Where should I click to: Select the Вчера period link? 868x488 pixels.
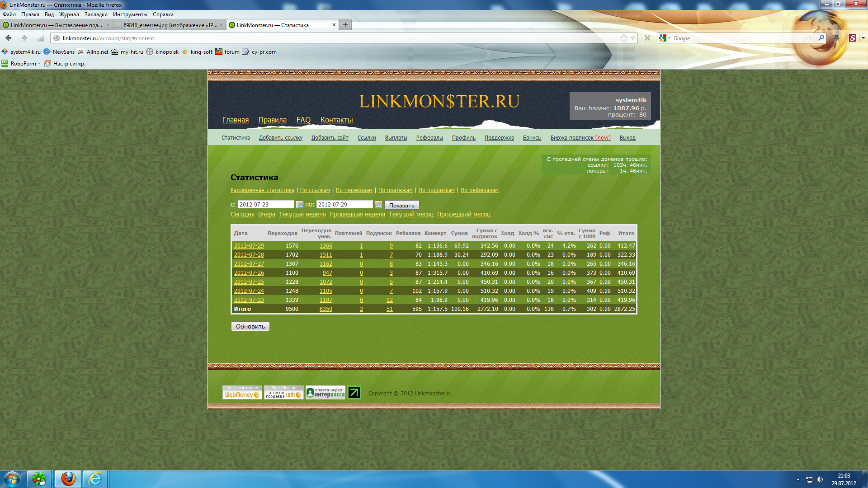point(267,214)
